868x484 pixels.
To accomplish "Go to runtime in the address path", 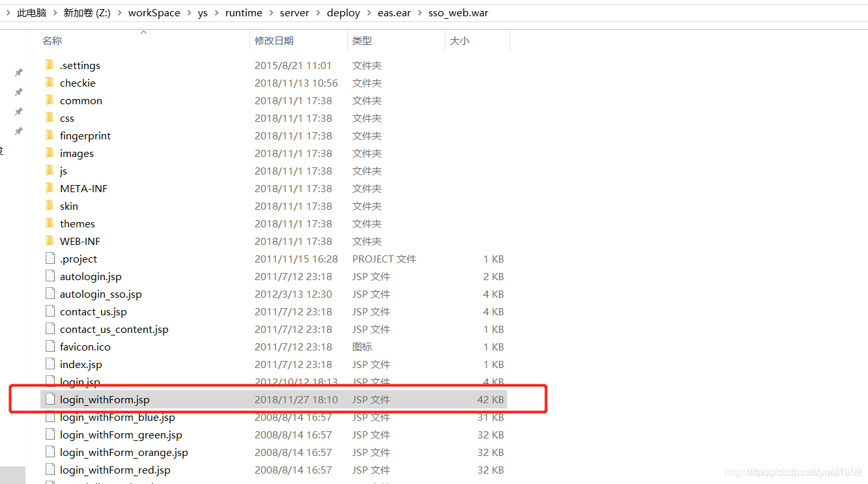I will [244, 13].
